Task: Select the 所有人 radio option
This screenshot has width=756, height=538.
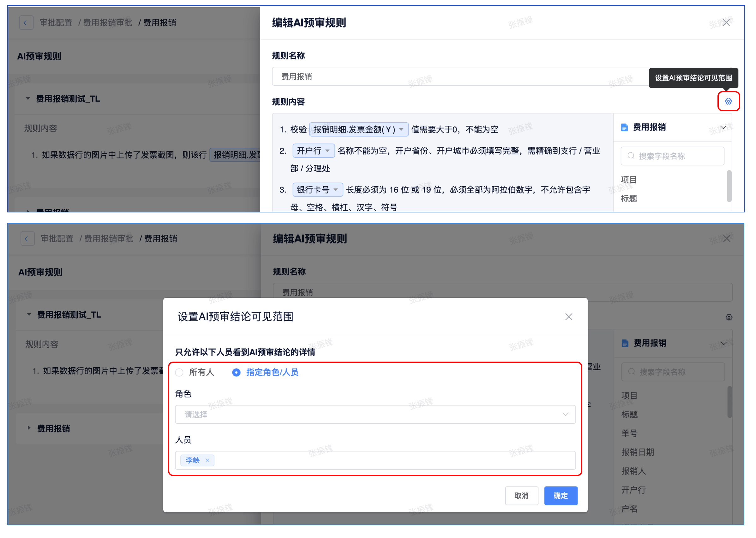Action: (179, 372)
